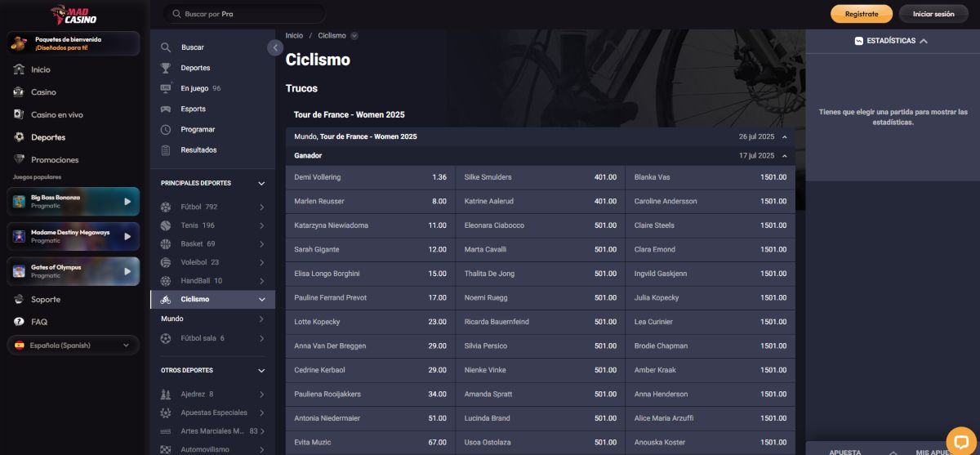
Task: Click the Esports gamepad icon
Action: click(166, 109)
